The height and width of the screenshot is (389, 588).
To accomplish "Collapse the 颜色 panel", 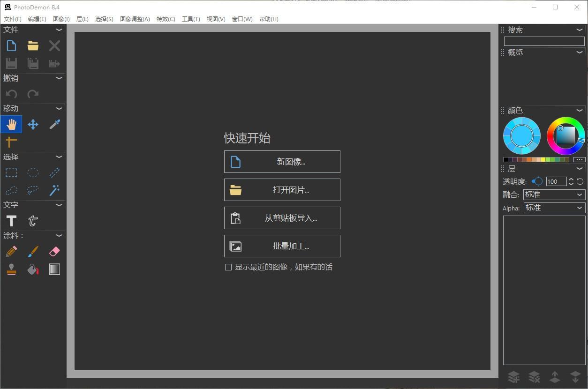I will (580, 110).
